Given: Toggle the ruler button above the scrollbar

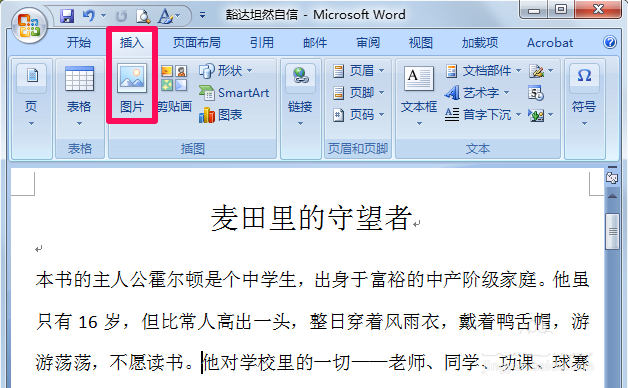Looking at the screenshot, I should (x=612, y=177).
